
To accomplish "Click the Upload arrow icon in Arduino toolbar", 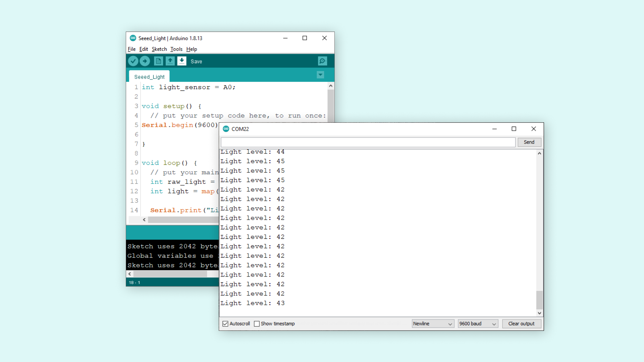I will [145, 61].
